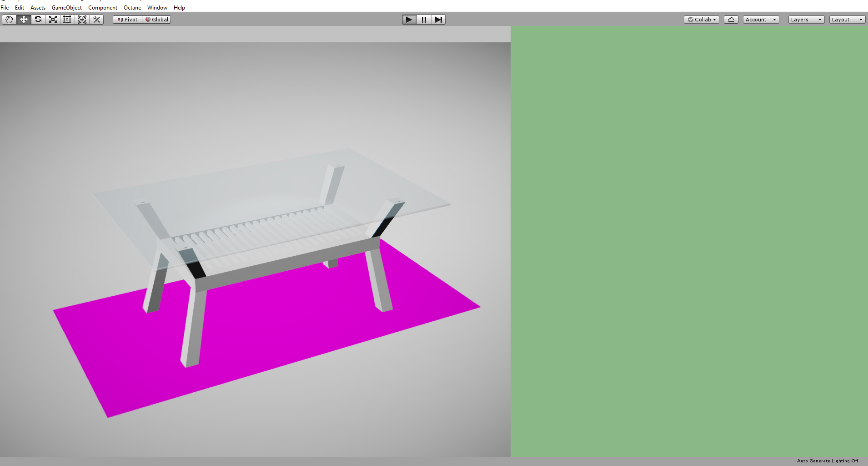Open the custom editor tools icon
Viewport: 868px width, 466px height.
point(96,20)
